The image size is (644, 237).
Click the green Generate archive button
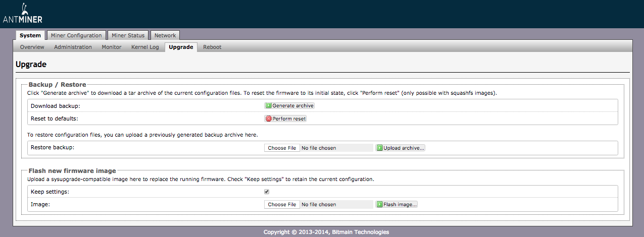point(289,106)
